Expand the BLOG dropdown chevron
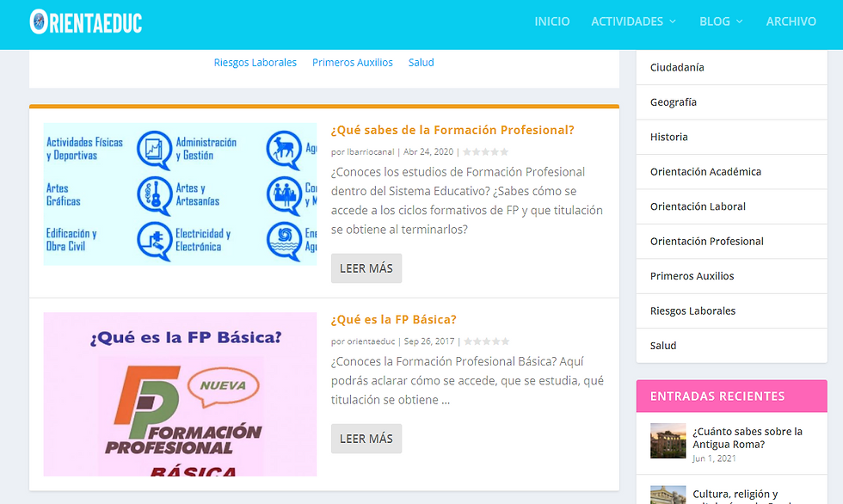Screen dimensions: 843x504 tap(739, 22)
